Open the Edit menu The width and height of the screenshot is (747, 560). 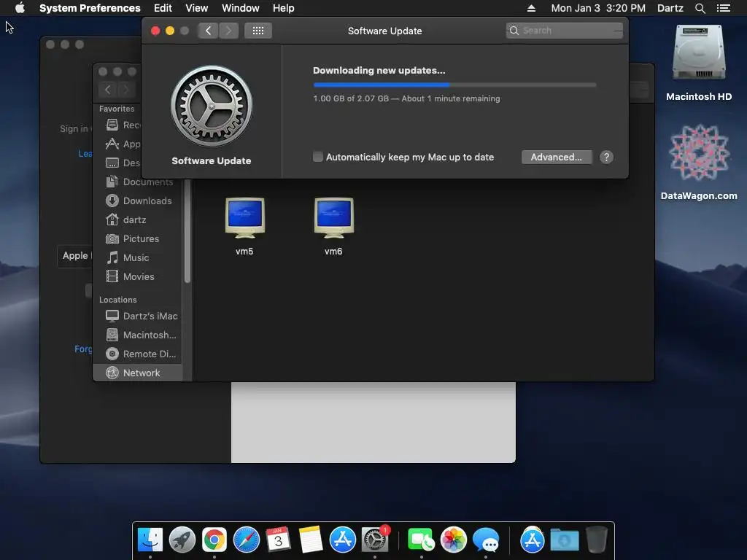(163, 8)
